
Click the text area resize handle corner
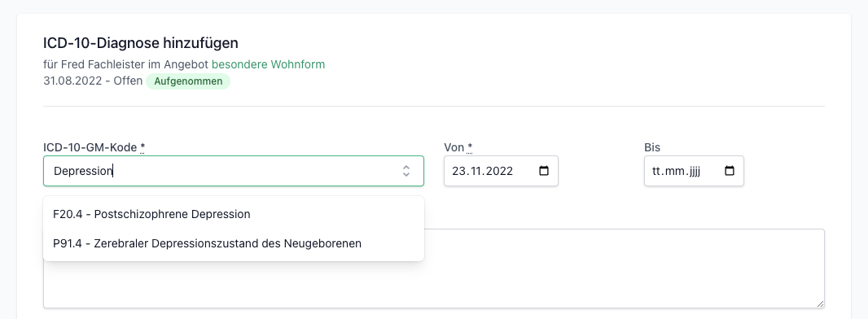tap(820, 303)
